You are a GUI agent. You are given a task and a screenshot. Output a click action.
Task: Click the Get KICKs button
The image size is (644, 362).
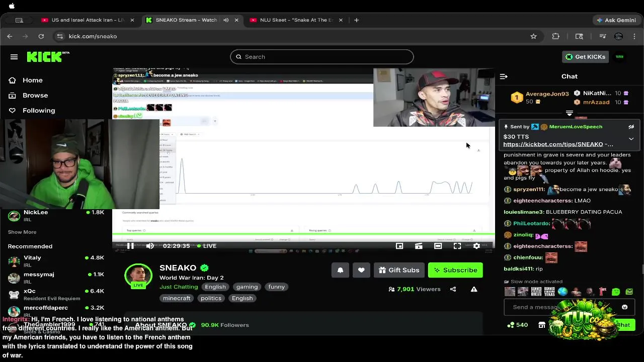586,57
